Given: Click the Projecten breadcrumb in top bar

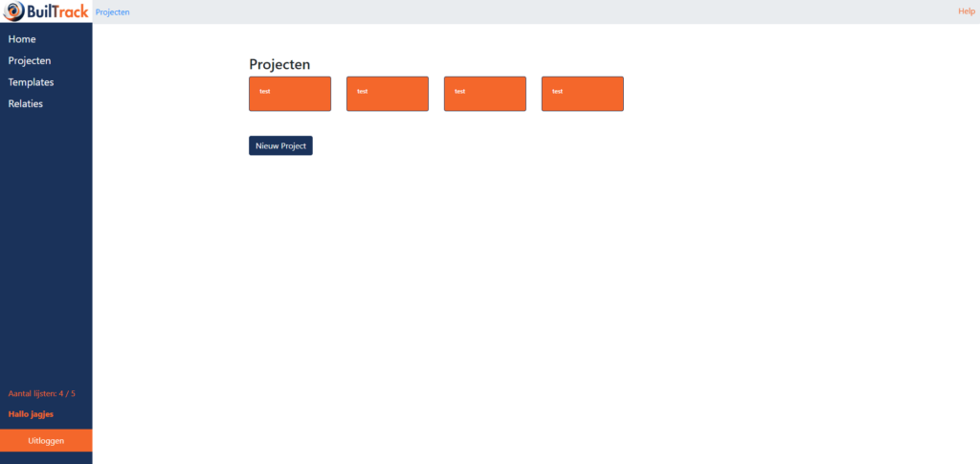Looking at the screenshot, I should [x=113, y=12].
